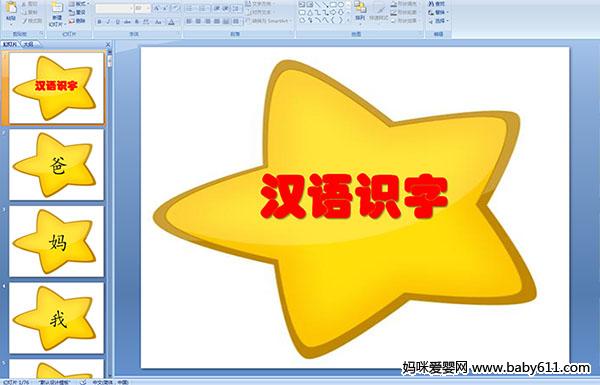Click the Distributed alignment icon
Image resolution: width=600 pixels, height=385 pixels.
(x=226, y=21)
